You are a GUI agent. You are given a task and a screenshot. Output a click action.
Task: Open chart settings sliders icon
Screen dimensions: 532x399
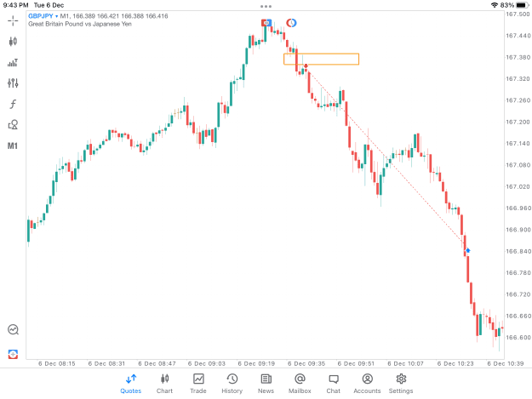(x=13, y=83)
